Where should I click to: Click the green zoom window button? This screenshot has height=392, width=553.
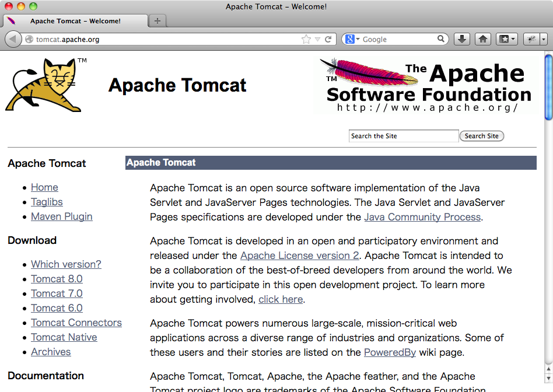point(33,6)
